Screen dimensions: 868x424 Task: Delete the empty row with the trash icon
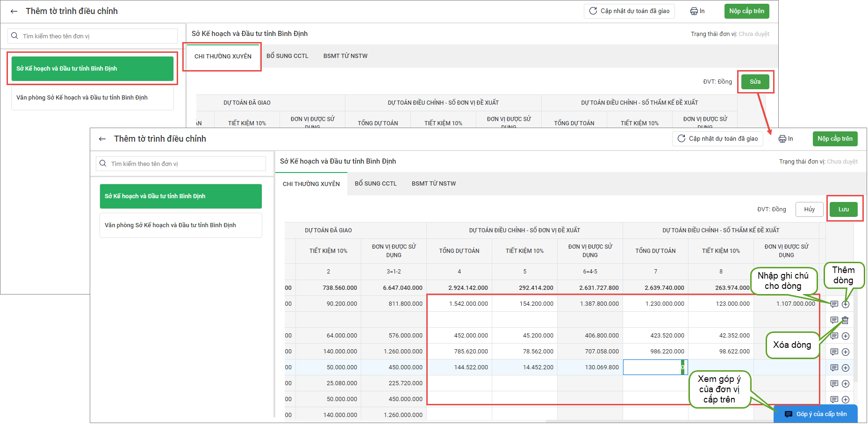coord(845,320)
